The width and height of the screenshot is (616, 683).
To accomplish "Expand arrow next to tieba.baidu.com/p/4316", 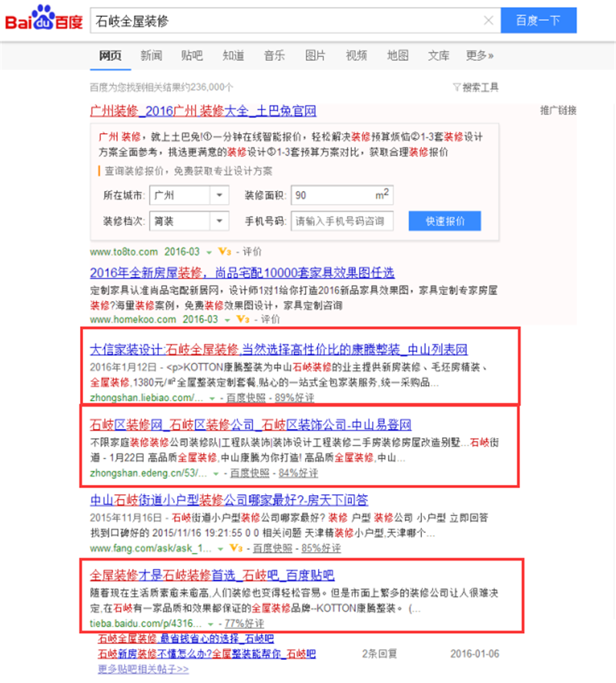I will pyautogui.click(x=210, y=624).
